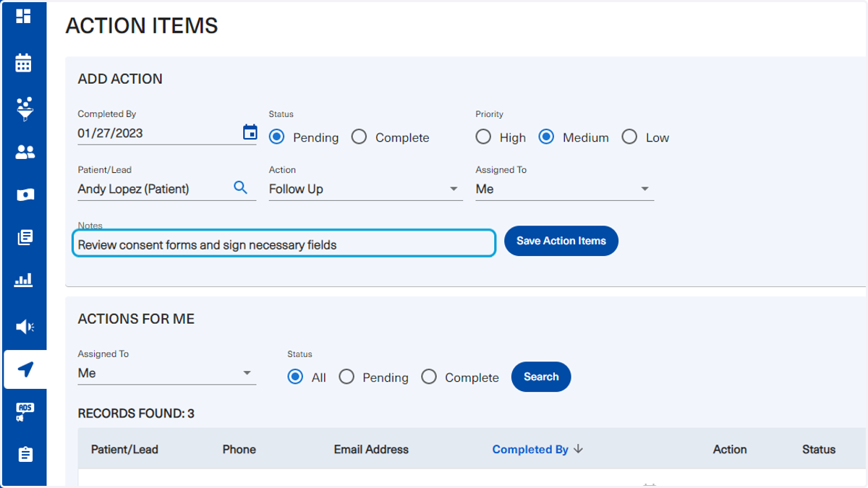Click the Search button
This screenshot has height=488, width=868.
click(541, 377)
